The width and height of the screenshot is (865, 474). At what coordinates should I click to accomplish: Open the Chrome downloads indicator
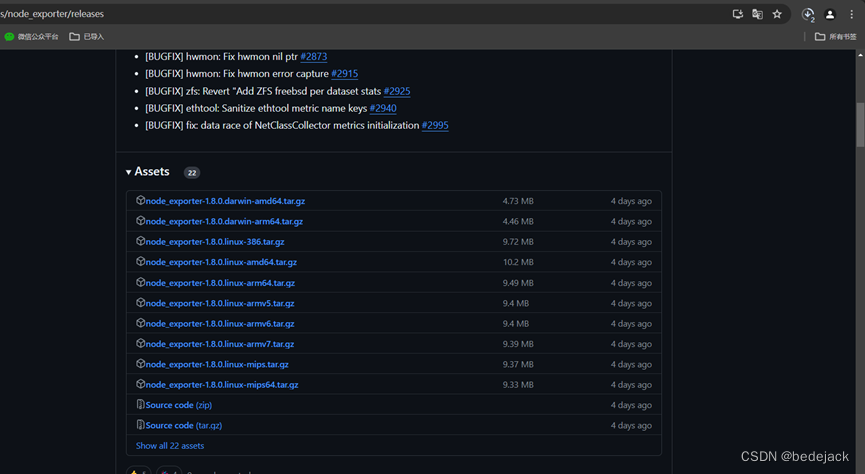(808, 14)
